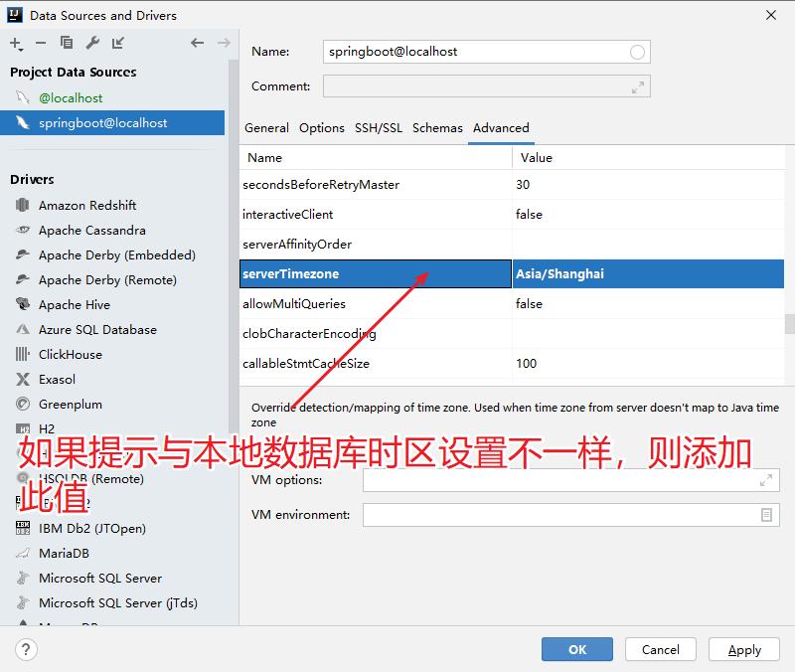Click the Apply button
The image size is (795, 672).
743,649
